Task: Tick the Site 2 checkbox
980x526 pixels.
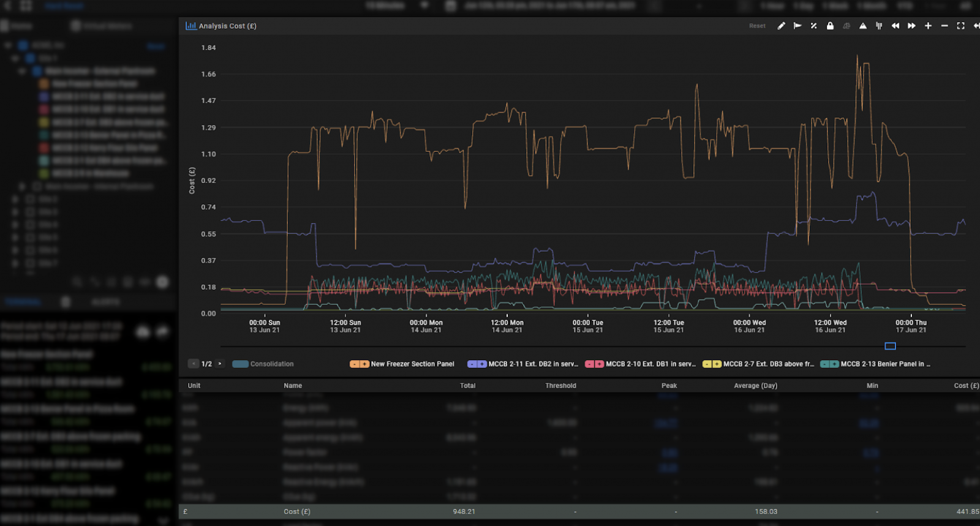Action: (x=30, y=199)
